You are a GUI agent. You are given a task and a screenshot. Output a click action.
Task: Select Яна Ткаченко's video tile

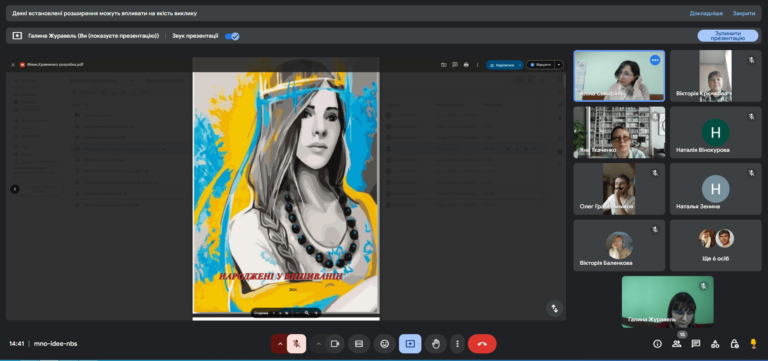pos(619,132)
